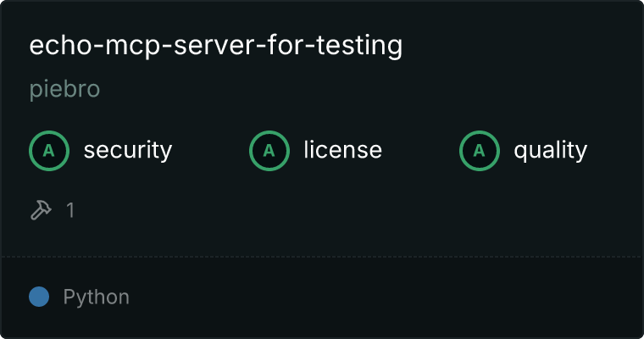Select the license label text
The width and height of the screenshot is (644, 339).
(x=342, y=150)
